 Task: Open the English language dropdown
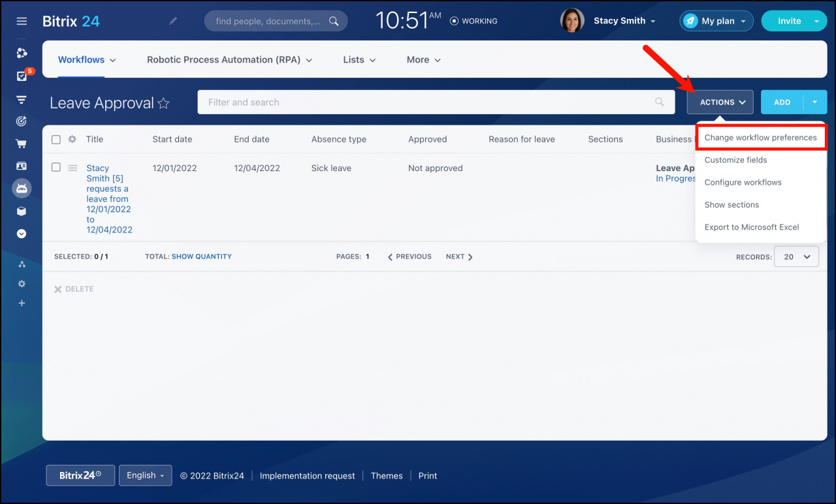pyautogui.click(x=145, y=475)
